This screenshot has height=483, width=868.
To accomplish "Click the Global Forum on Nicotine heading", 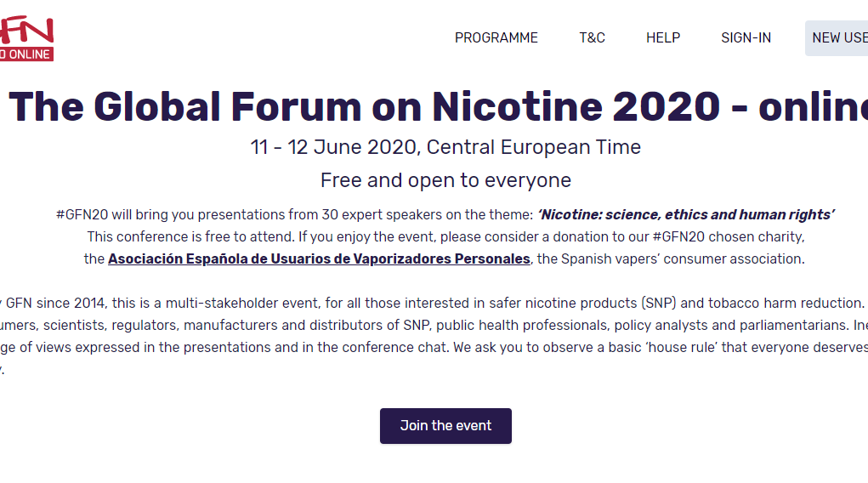I will point(438,107).
